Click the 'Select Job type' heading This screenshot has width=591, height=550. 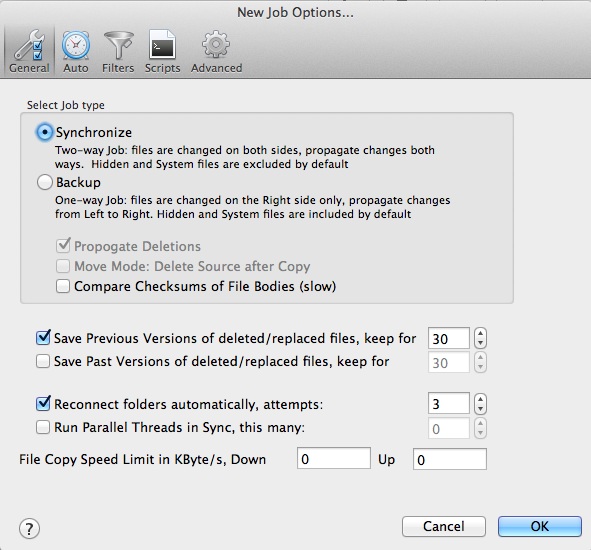click(x=66, y=105)
